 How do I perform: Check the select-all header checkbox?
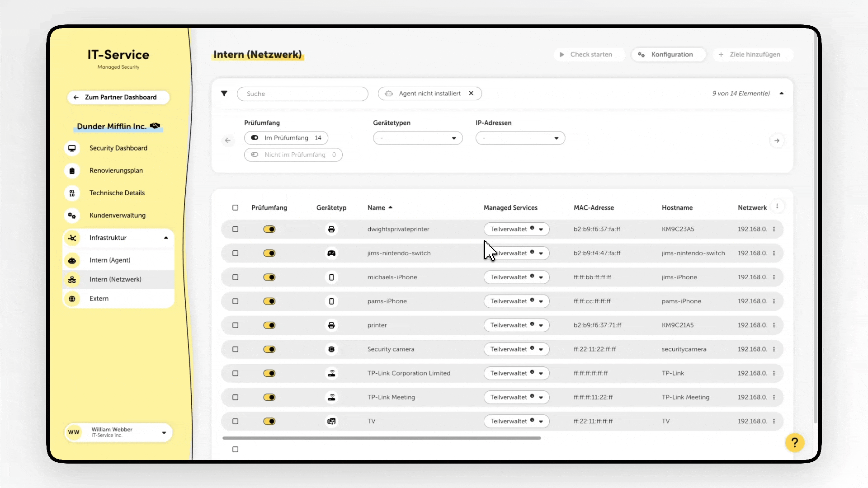[x=235, y=208]
